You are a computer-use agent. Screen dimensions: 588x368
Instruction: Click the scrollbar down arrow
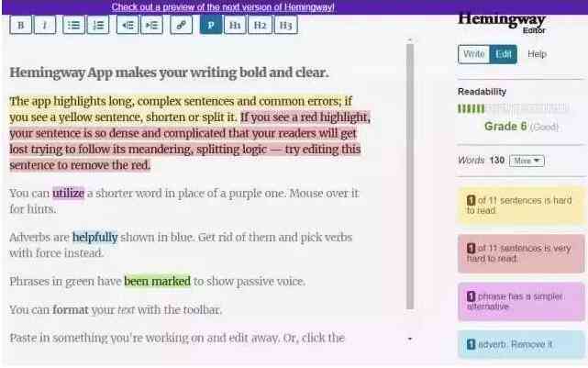(x=410, y=339)
